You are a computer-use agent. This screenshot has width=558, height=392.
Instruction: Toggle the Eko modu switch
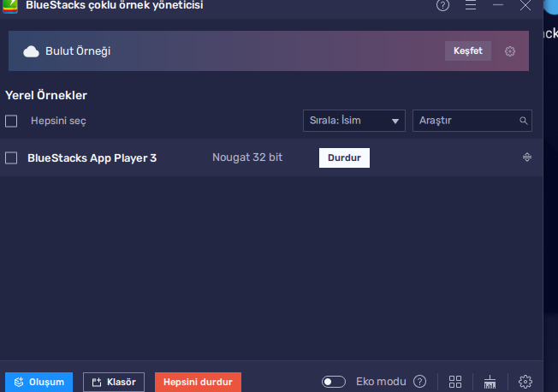click(334, 382)
